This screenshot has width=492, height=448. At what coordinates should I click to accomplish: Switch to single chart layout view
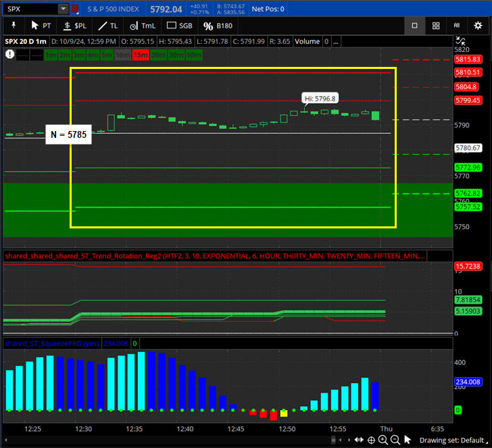click(x=414, y=26)
